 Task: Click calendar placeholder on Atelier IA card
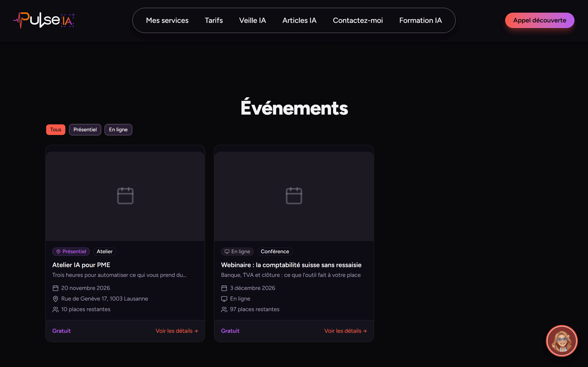pos(125,196)
